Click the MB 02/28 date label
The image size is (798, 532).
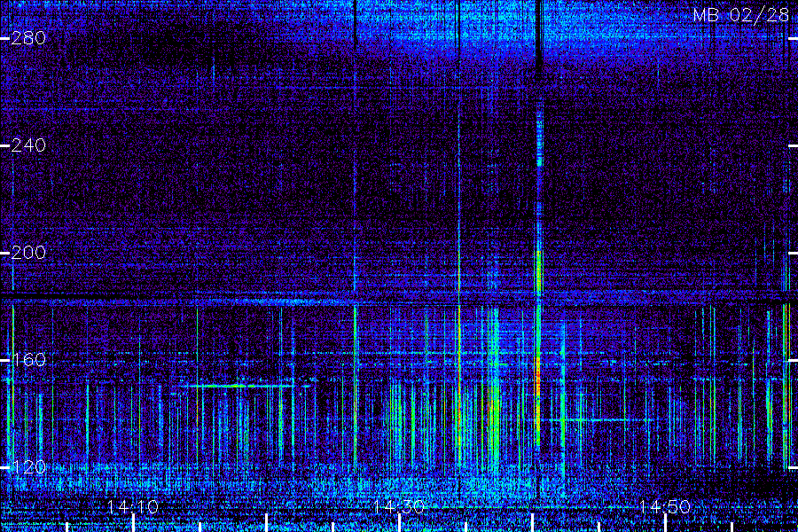pos(741,15)
